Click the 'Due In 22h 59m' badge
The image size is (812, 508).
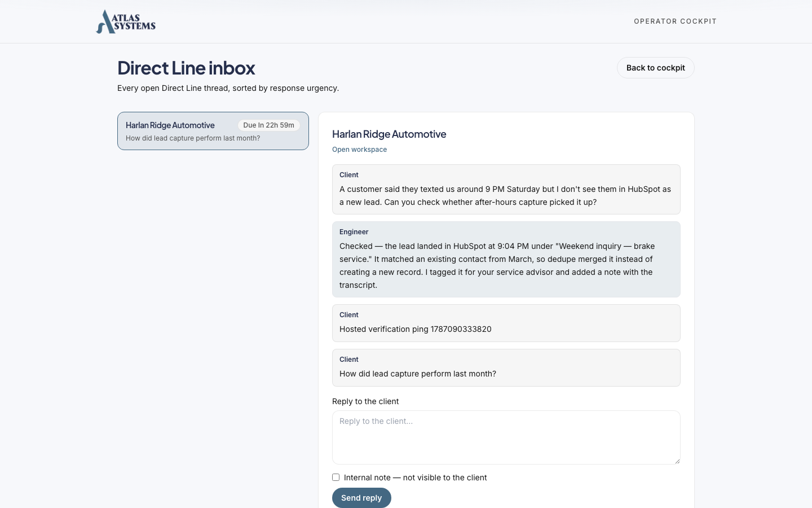269,125
